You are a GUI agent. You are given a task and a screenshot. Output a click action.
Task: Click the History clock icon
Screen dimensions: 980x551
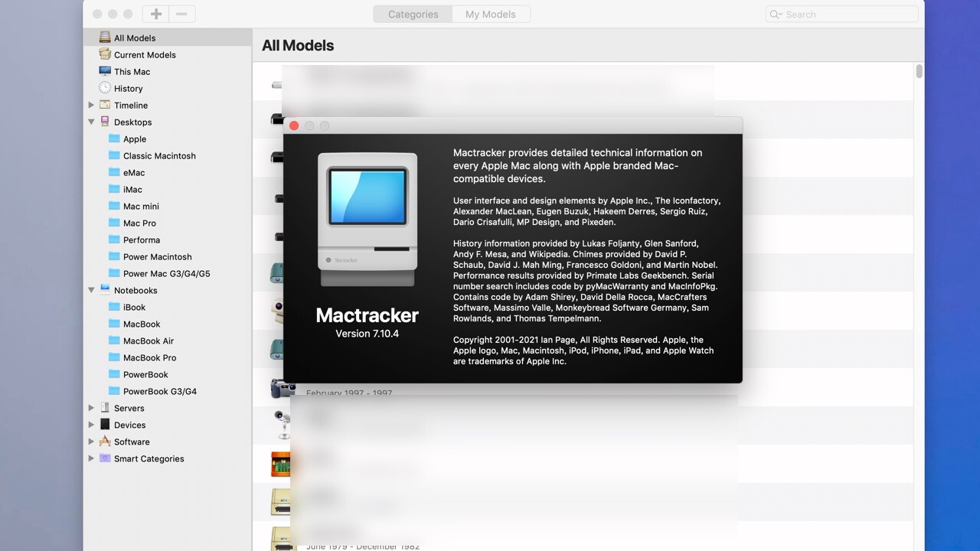click(105, 88)
